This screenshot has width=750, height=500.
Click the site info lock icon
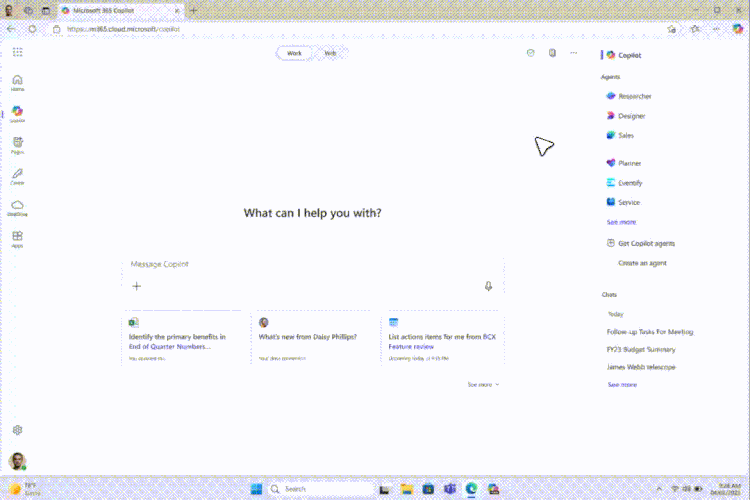(56, 29)
